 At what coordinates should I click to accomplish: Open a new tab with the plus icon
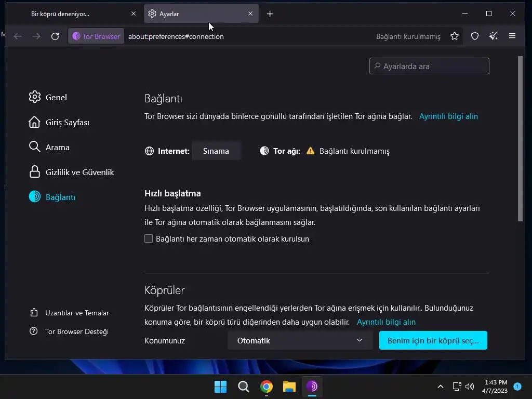270,14
